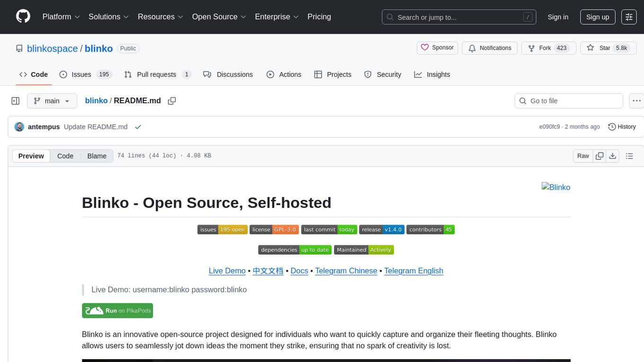Click the Sign up button
This screenshot has height=362, width=644.
coord(598,17)
